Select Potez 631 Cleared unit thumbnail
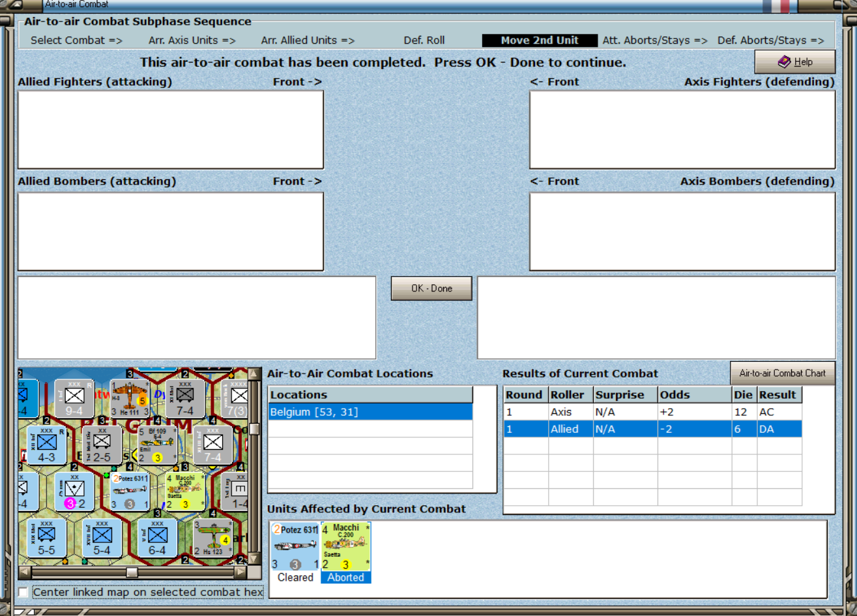Screen dimensions: 857x616 295,552
